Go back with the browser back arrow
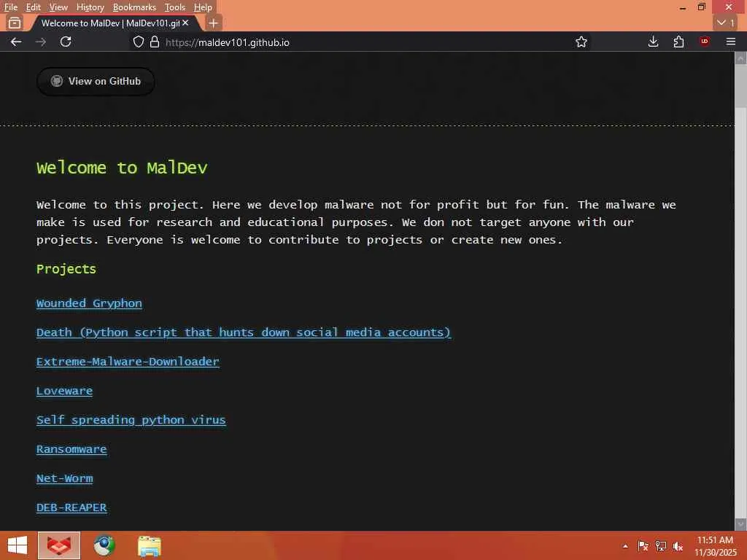This screenshot has height=560, width=747. point(16,42)
